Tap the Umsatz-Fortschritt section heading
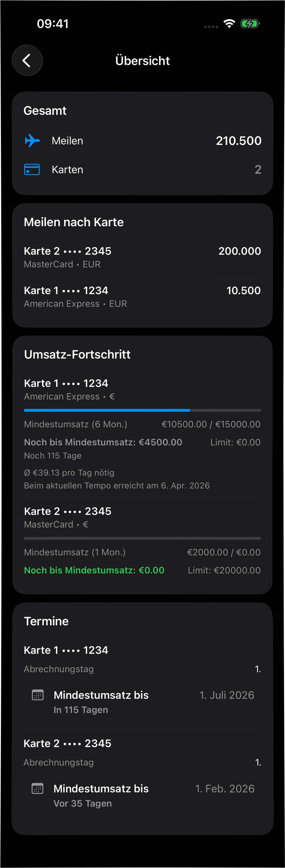Image resolution: width=285 pixels, height=868 pixels. 77,354
